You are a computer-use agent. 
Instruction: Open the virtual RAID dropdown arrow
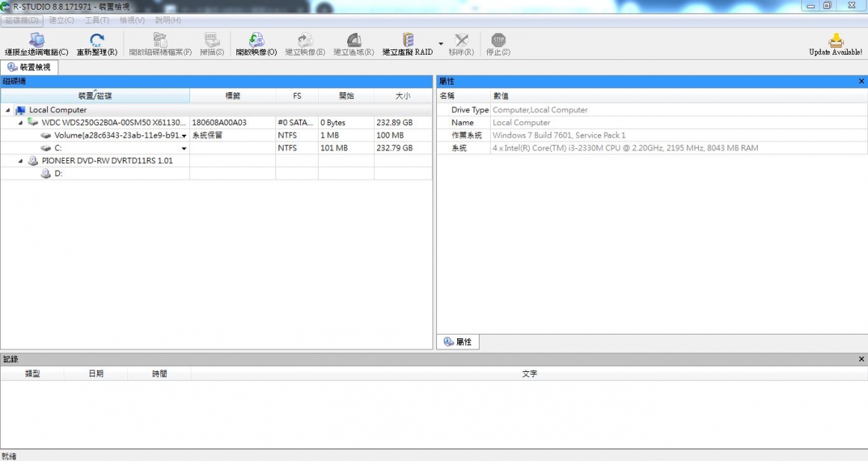(x=441, y=43)
